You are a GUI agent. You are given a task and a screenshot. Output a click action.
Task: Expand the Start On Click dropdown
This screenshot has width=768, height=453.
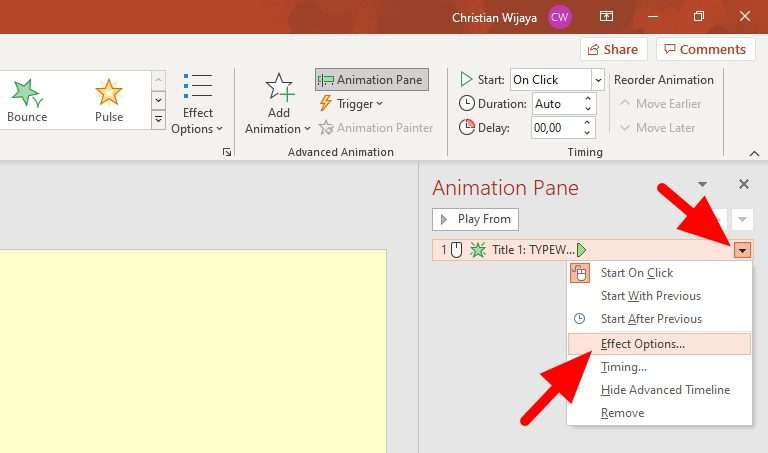tap(598, 80)
